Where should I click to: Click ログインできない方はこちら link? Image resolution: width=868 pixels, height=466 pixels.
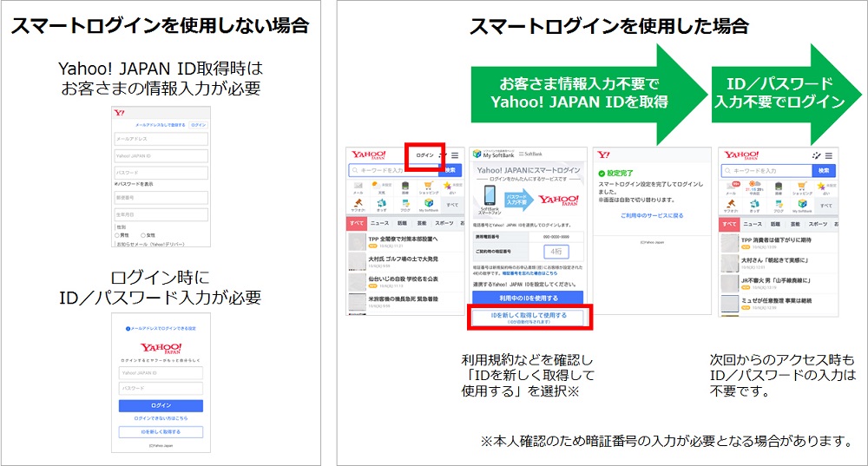pyautogui.click(x=161, y=418)
